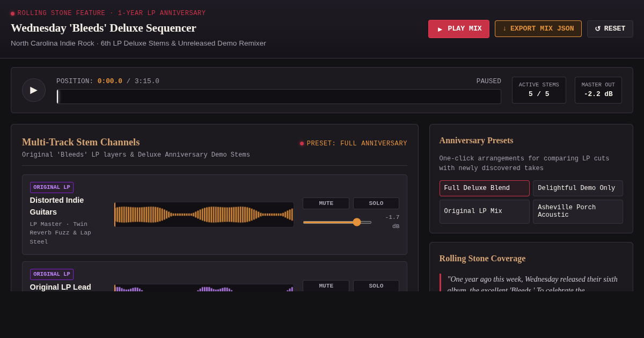
Task: Click the Distorted Indie Guitars waveform
Action: 204,215
